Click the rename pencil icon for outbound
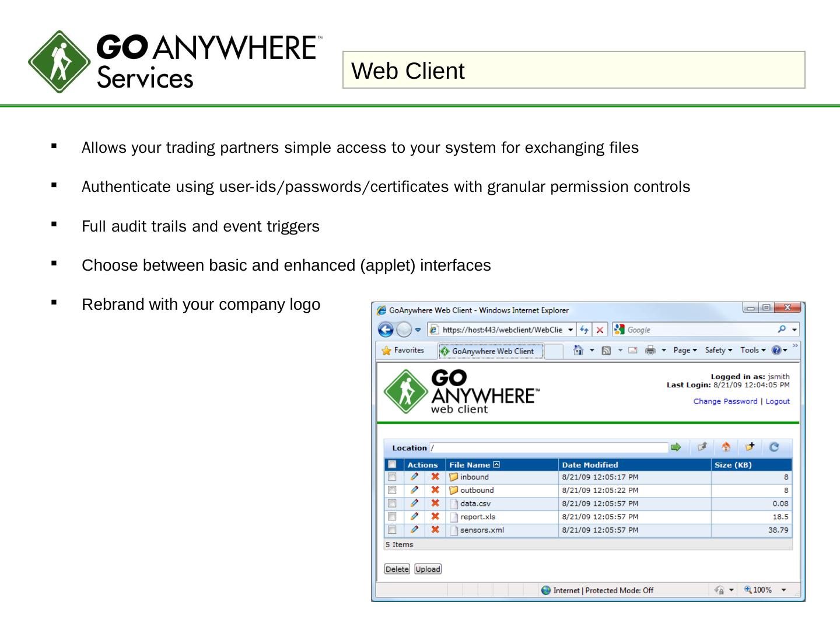 (x=414, y=490)
